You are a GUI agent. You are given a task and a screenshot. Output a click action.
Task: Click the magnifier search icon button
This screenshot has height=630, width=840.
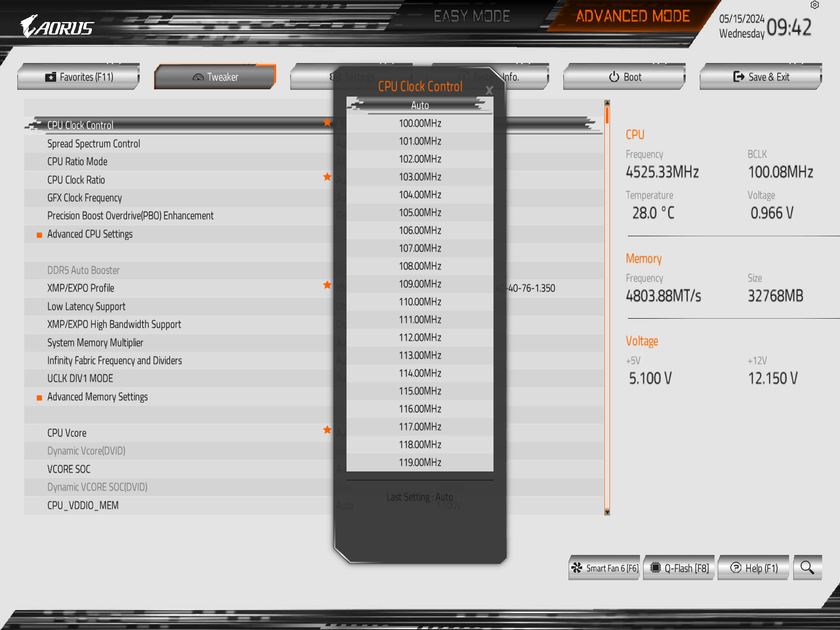(807, 568)
